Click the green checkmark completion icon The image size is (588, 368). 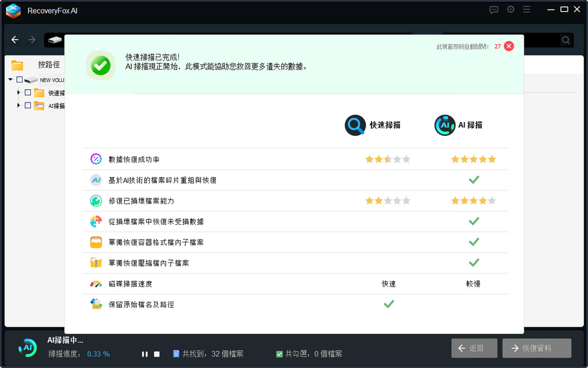[101, 65]
